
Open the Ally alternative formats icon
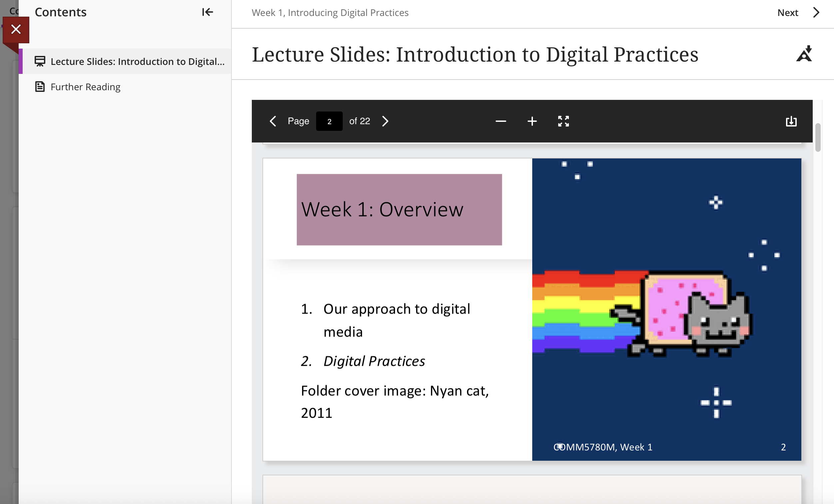(804, 54)
